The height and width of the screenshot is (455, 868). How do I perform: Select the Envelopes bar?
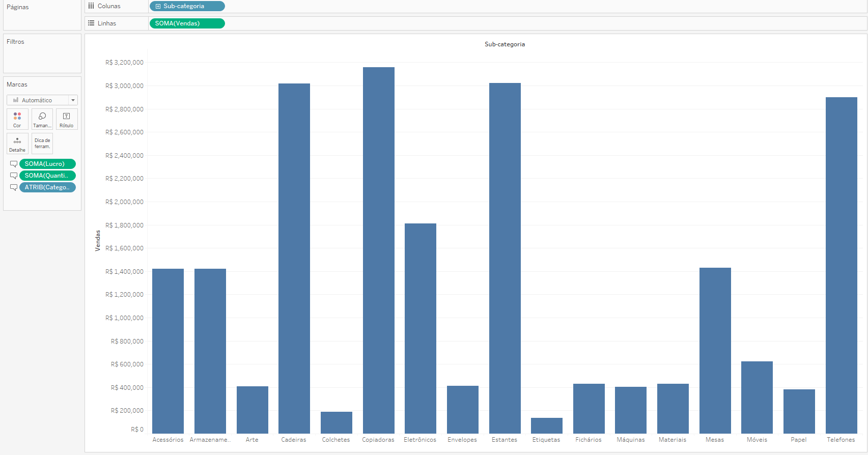tap(463, 410)
